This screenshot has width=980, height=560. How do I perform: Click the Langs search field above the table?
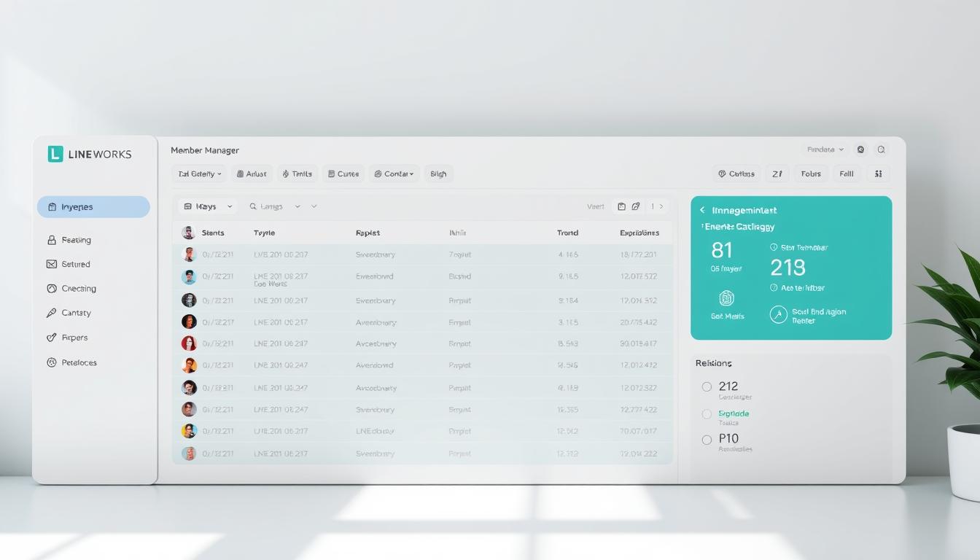click(x=274, y=206)
